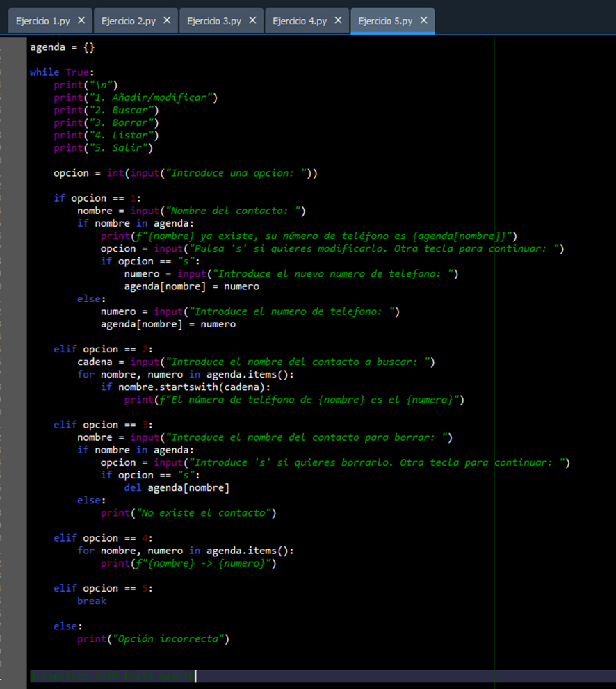Click the 'No existe el contacto' print statement
This screenshot has width=616, height=689.
(188, 512)
